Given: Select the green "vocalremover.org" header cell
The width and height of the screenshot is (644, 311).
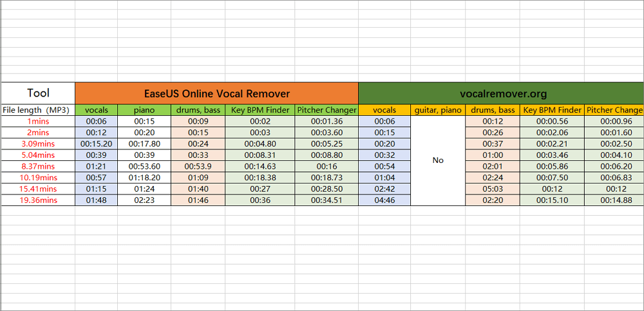Looking at the screenshot, I should coord(500,93).
